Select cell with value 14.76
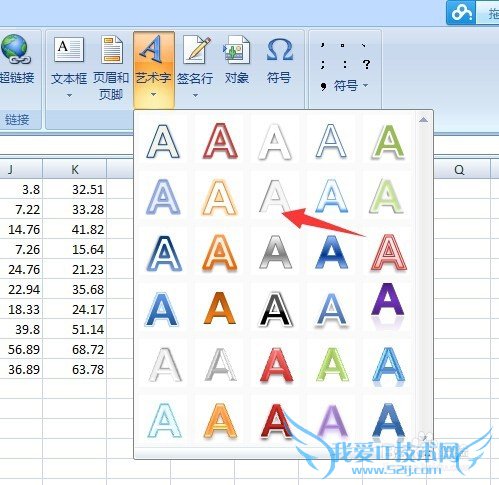Viewport: 499px width, 485px height. coord(21,230)
